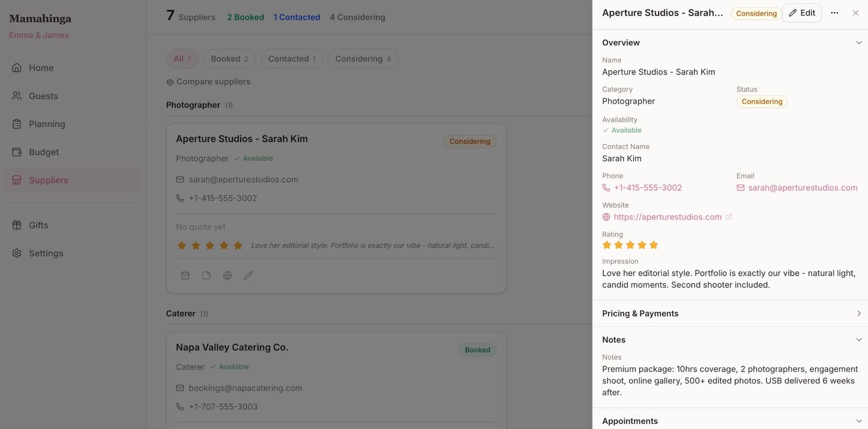Select the Considering filter tab
The width and height of the screenshot is (868, 429).
tap(363, 59)
